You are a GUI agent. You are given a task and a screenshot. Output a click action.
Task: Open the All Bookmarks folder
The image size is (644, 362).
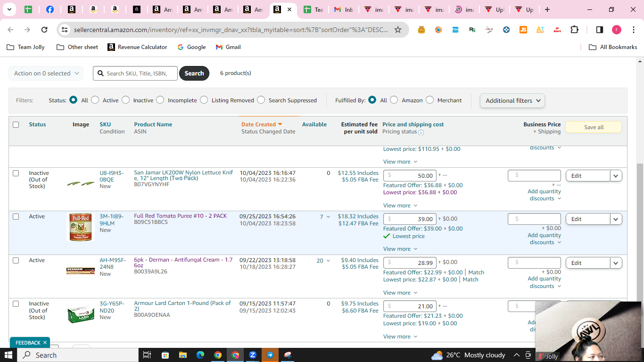[613, 47]
